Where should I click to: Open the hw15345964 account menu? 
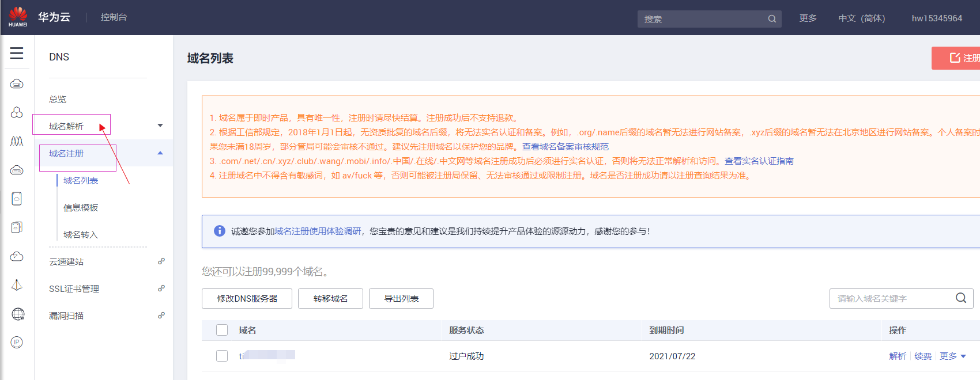937,18
